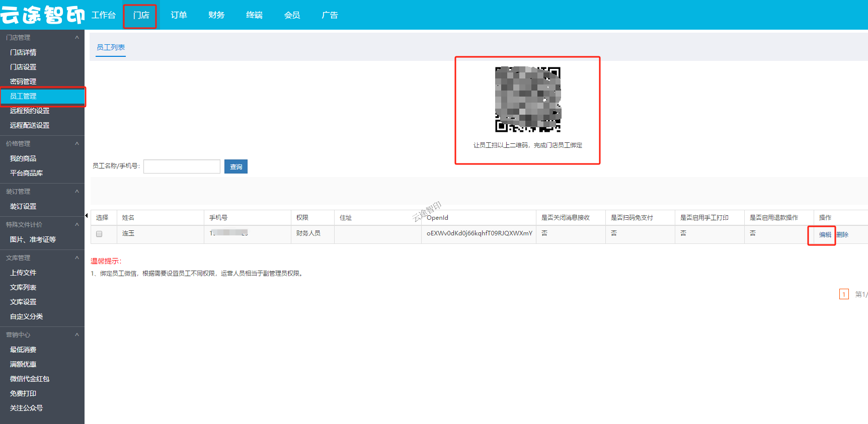Open 微信代金红包 in sidebar
The height and width of the screenshot is (424, 868).
click(x=30, y=379)
